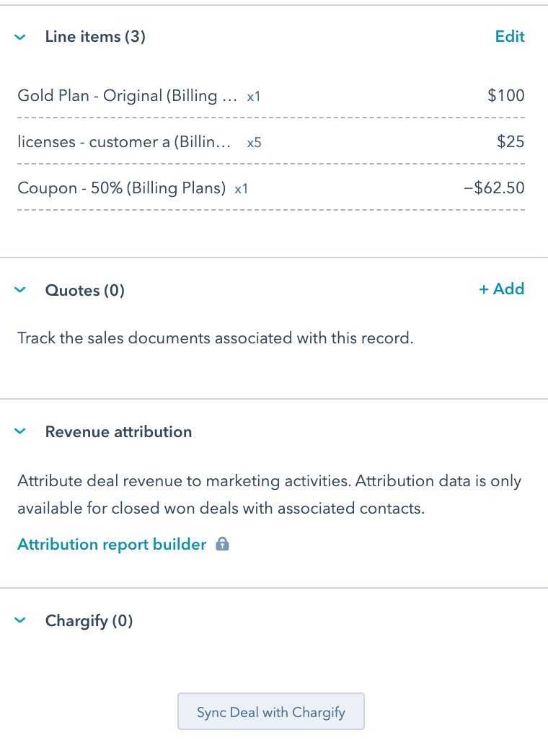Screen dimensions: 548x756
Task: Select the Gold Plan - Original line item
Action: pyautogui.click(x=127, y=96)
